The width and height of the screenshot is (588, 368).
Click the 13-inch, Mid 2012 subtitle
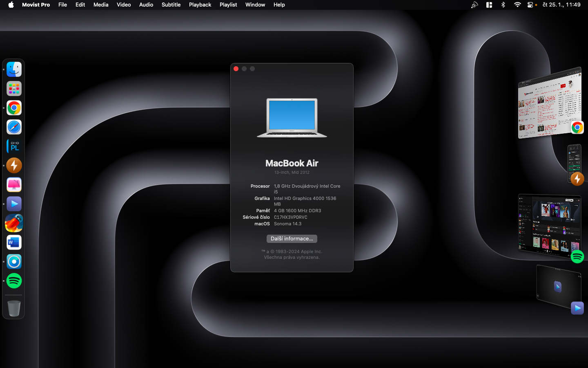(292, 173)
